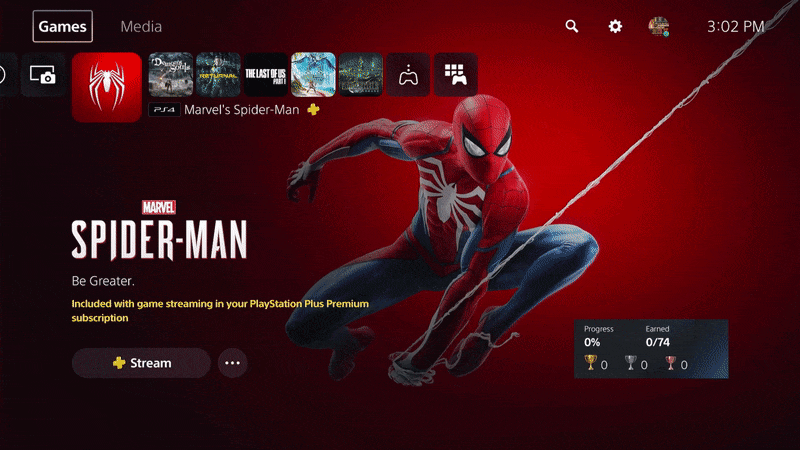Open the trophy progress card
Viewport: 800px width, 450px height.
tap(651, 349)
